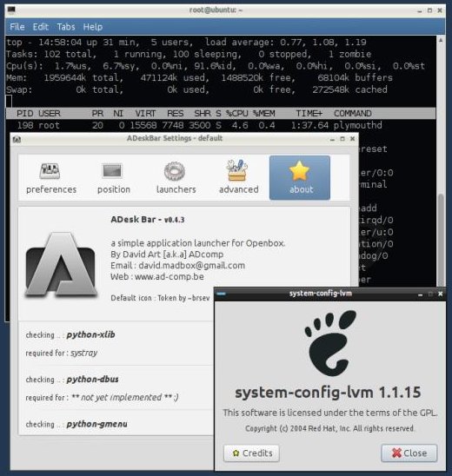Click the python-dbus check entry
This screenshot has width=452, height=476.
[x=72, y=380]
